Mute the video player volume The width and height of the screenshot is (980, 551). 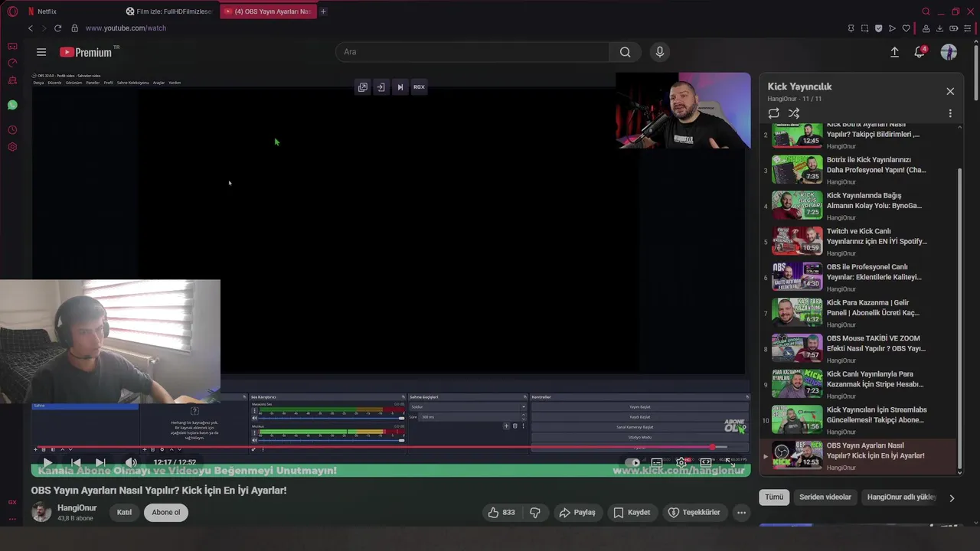click(x=131, y=462)
